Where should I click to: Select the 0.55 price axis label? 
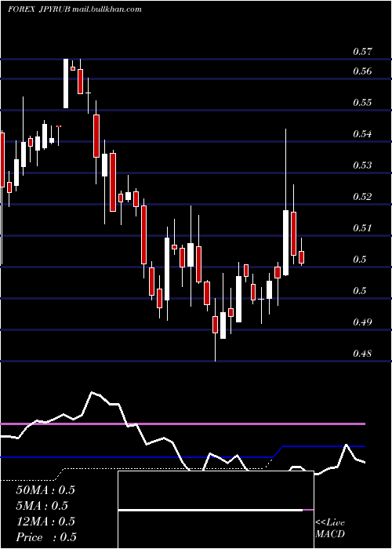pyautogui.click(x=362, y=103)
